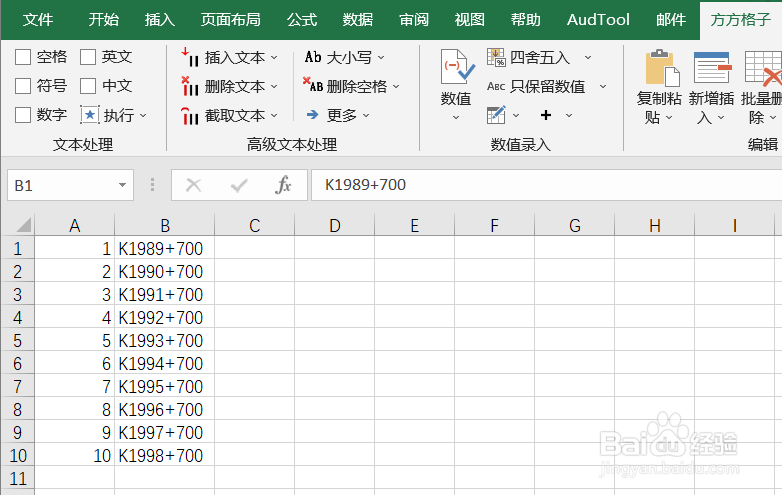Toggle the 空格 checkbox
782x495 pixels.
[23, 57]
